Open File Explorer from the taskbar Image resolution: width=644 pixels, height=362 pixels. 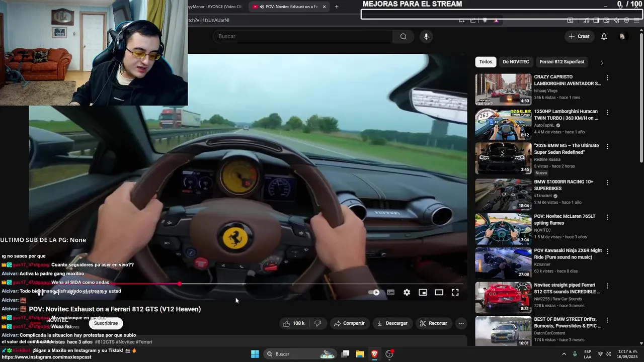360,354
